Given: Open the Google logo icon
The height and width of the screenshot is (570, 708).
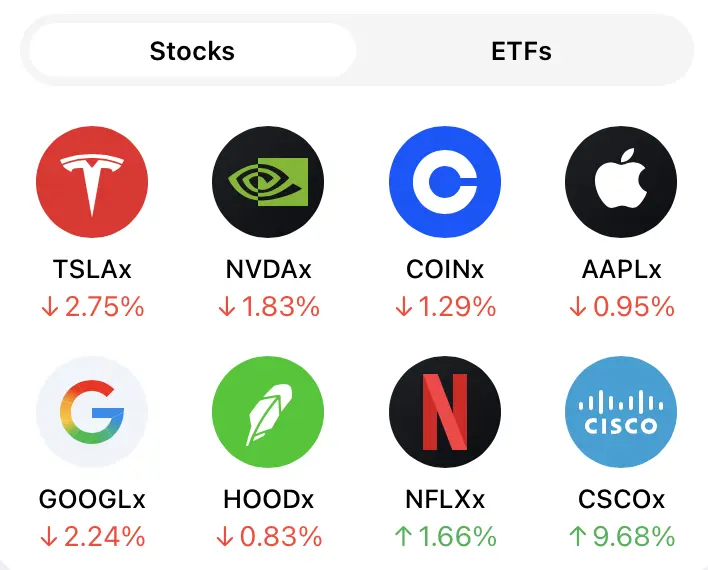Looking at the screenshot, I should [x=92, y=411].
